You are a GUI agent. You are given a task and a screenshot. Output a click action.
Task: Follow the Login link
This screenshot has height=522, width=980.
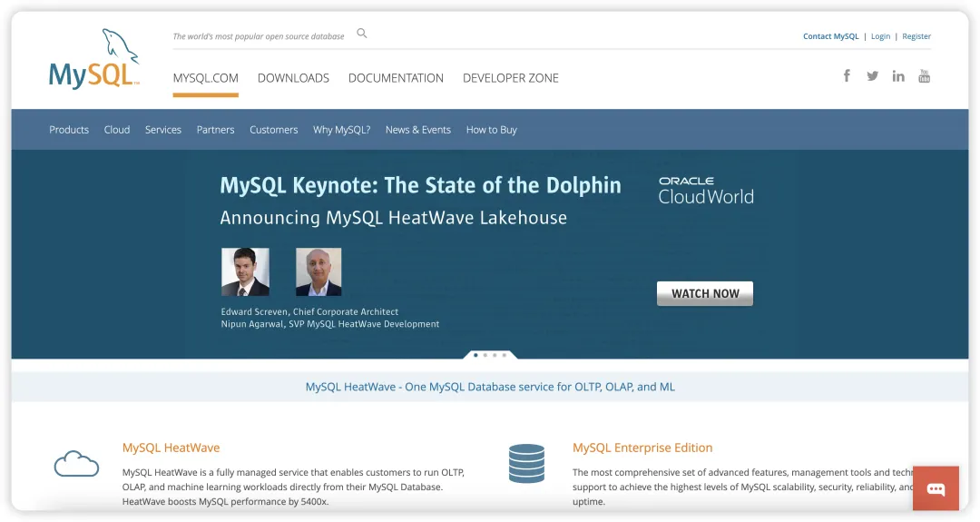point(880,36)
